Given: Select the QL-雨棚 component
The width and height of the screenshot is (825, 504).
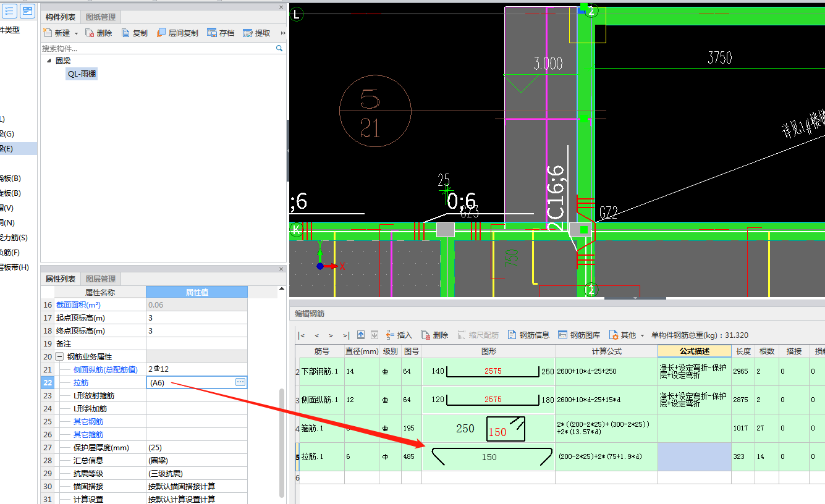Looking at the screenshot, I should (x=82, y=73).
